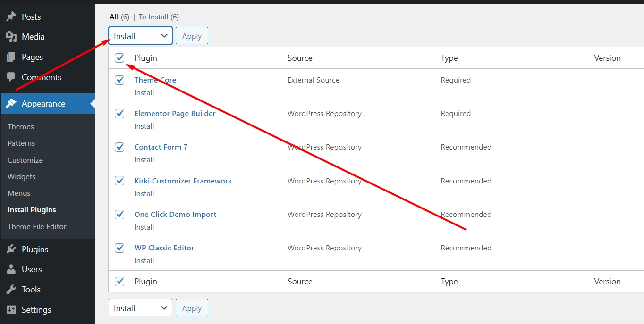Click the Plugins plug icon

tap(11, 249)
